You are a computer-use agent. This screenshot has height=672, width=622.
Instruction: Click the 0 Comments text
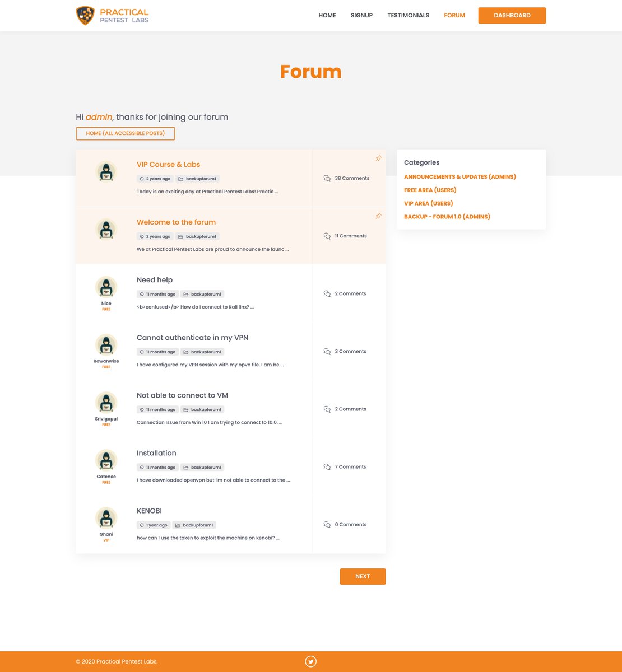pos(350,524)
